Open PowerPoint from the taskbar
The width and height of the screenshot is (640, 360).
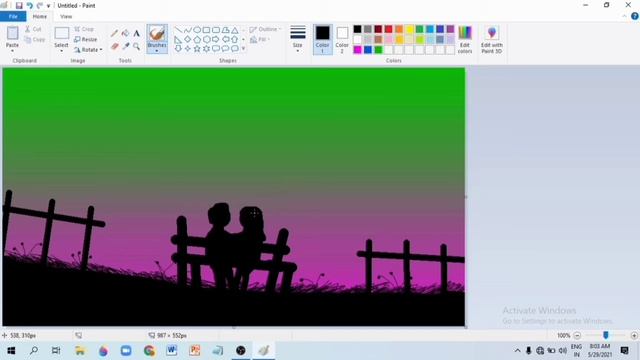pos(195,351)
